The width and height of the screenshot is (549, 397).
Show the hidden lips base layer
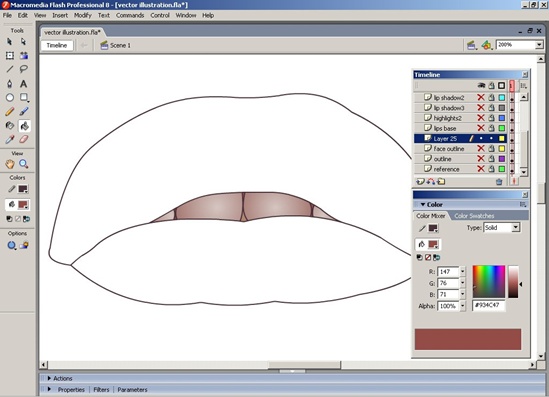click(x=481, y=128)
